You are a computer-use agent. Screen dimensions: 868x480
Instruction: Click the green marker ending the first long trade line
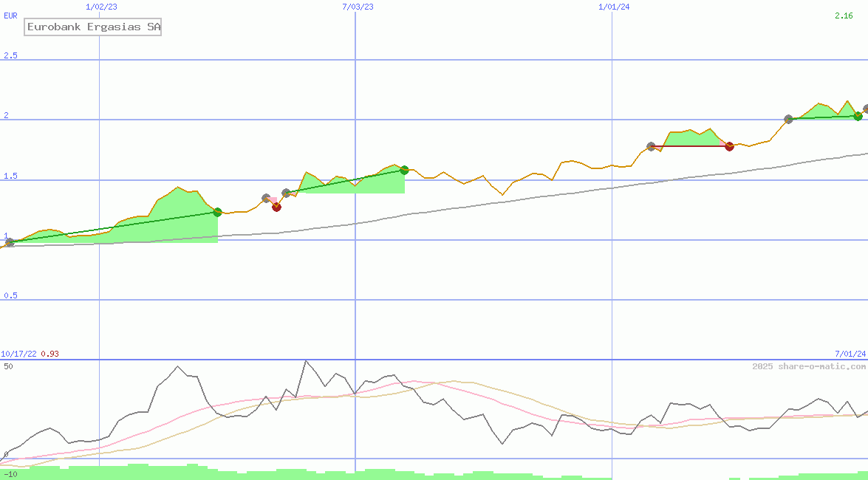pos(217,212)
